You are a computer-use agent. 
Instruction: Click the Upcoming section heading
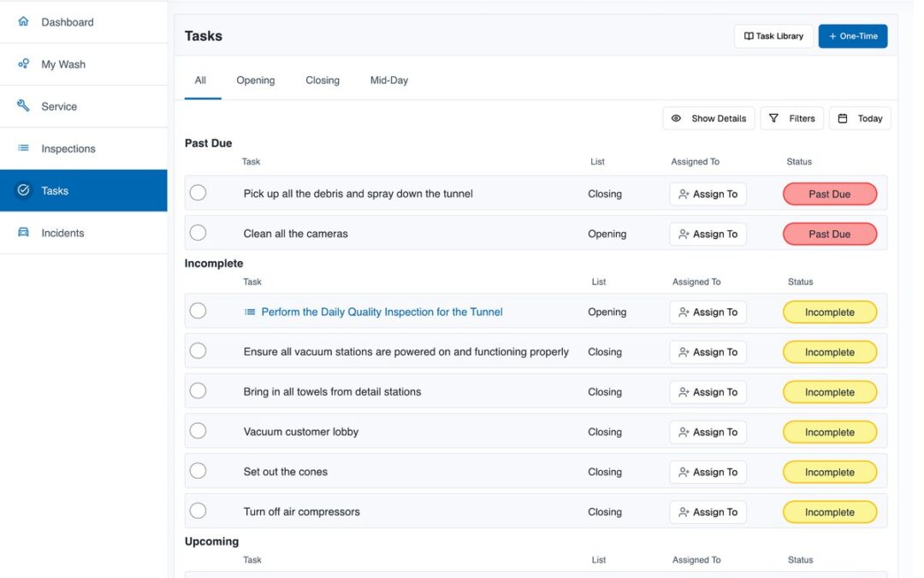[x=211, y=541]
